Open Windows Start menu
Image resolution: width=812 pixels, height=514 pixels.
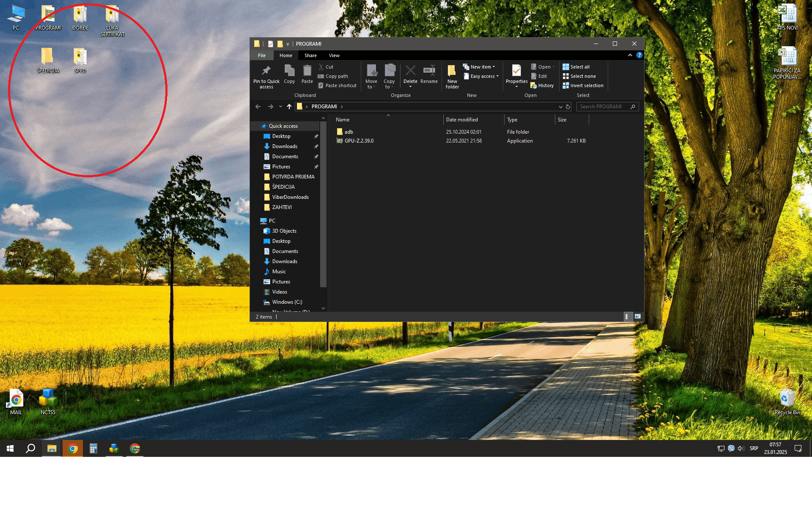[x=10, y=448]
